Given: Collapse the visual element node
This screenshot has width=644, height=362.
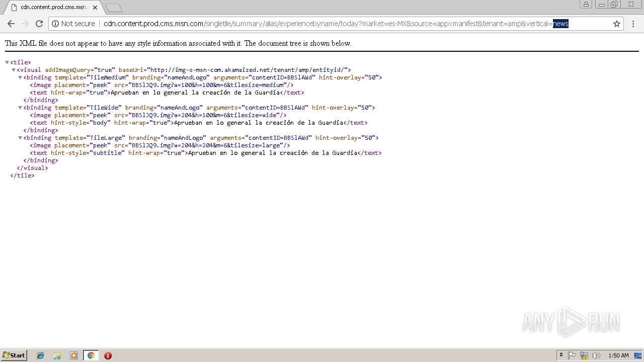Looking at the screenshot, I should [x=14, y=70].
